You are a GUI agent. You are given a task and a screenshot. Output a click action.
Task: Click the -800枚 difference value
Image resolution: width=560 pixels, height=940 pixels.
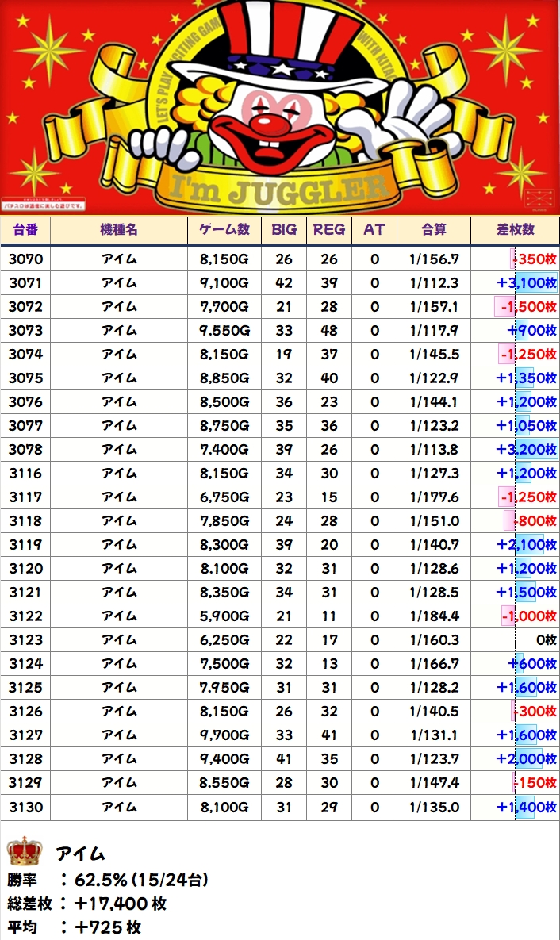536,521
